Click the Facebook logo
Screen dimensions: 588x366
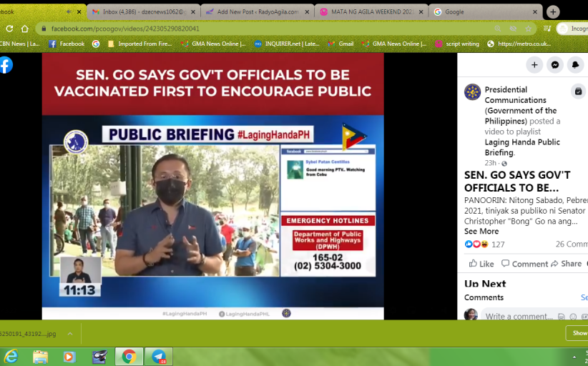[x=6, y=65]
